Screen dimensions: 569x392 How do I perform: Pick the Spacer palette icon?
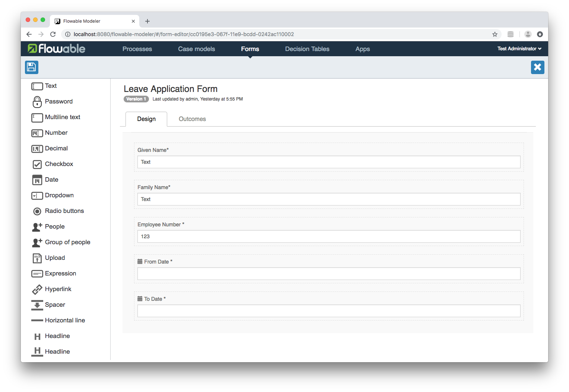(37, 305)
